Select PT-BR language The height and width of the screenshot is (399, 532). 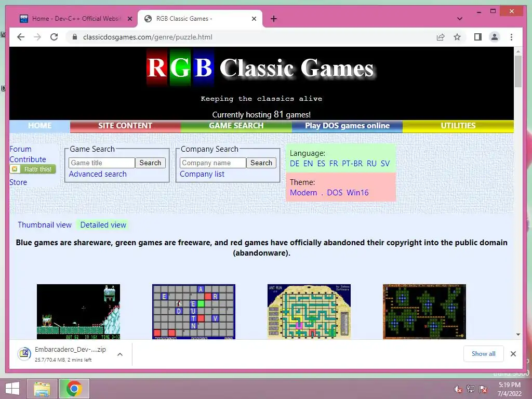coord(352,164)
